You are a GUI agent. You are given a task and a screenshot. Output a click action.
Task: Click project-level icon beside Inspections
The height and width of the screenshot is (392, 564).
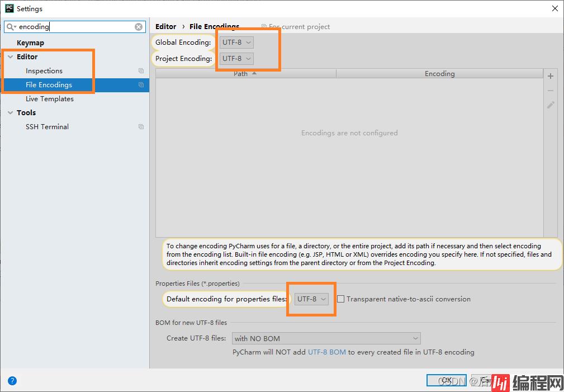[141, 71]
